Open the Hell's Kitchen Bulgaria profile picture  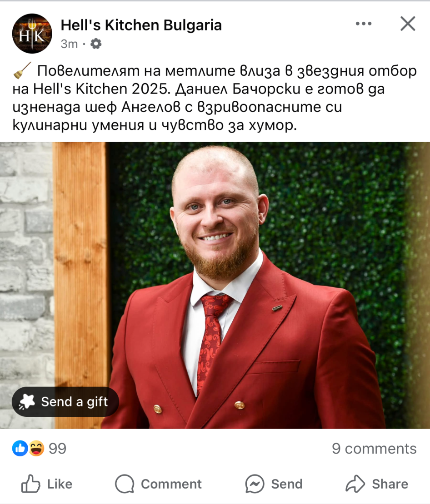[x=32, y=33]
